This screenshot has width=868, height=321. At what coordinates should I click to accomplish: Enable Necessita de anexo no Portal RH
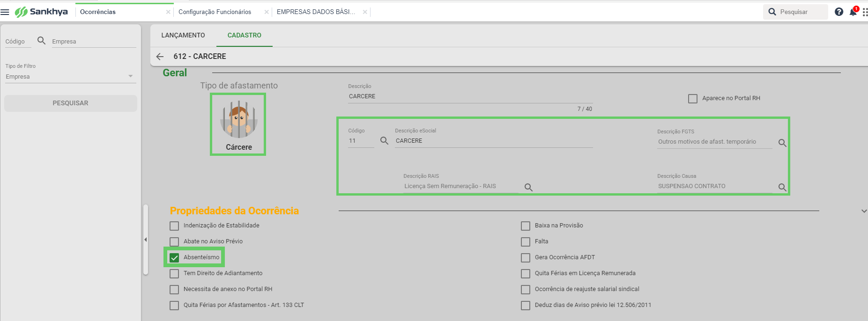click(x=174, y=290)
